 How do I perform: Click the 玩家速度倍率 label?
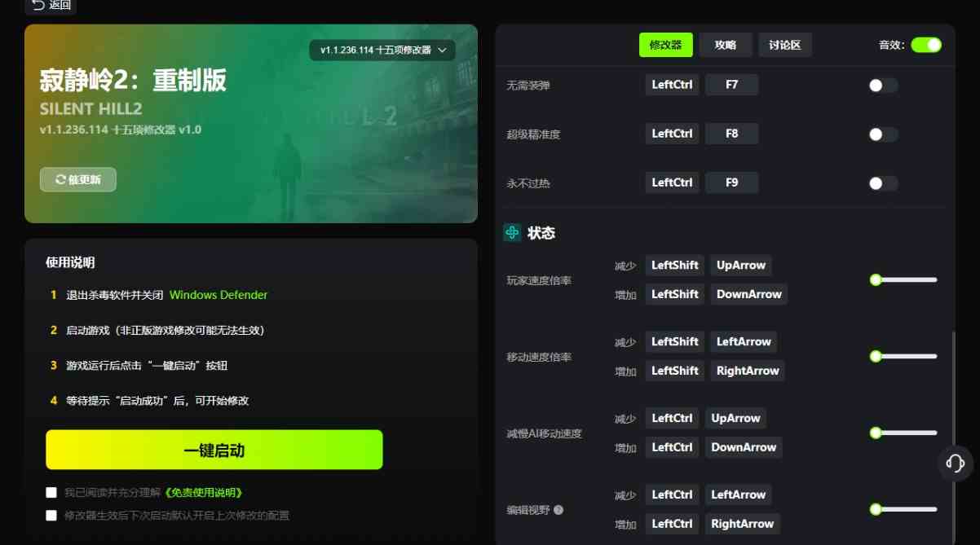point(539,280)
